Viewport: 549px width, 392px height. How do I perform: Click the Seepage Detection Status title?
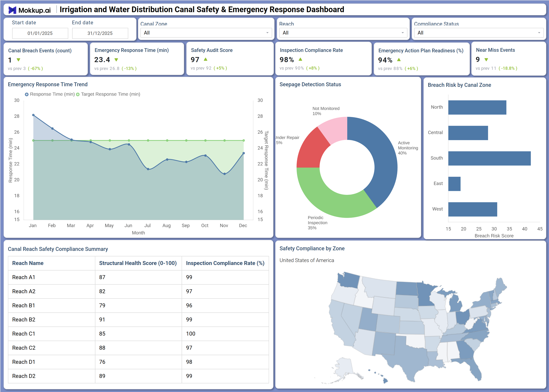point(310,84)
